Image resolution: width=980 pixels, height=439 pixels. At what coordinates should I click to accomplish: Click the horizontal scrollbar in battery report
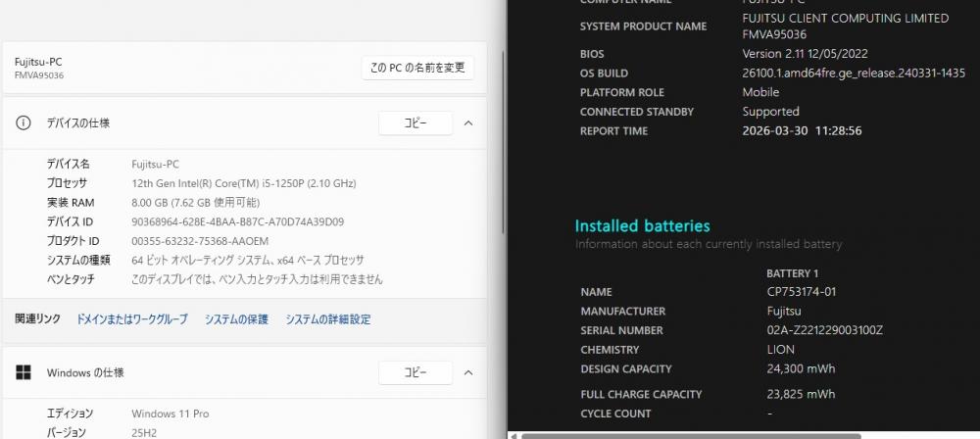coord(691,436)
